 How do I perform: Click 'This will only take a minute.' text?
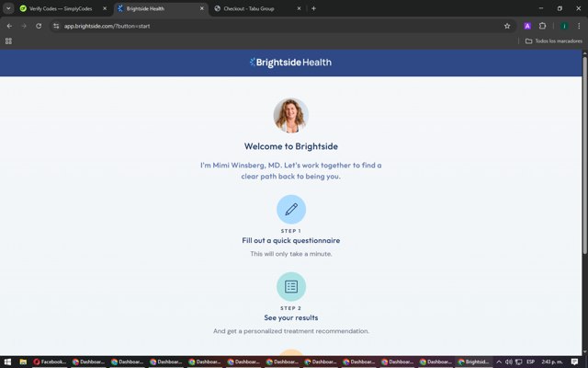(291, 254)
